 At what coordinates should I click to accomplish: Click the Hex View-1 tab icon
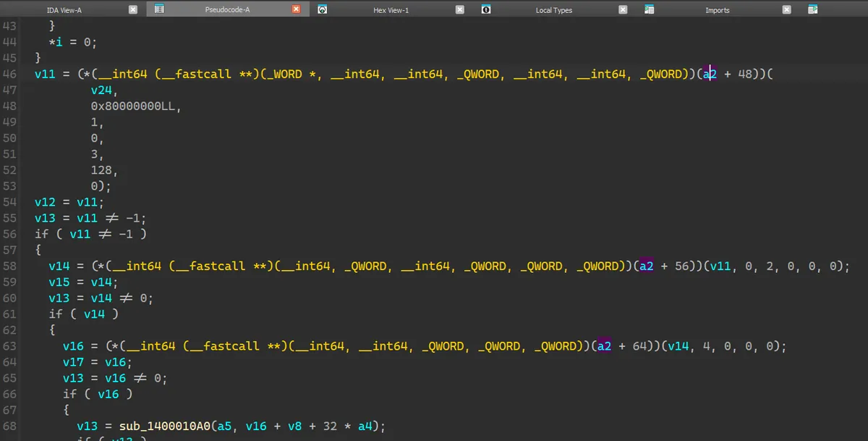[322, 9]
